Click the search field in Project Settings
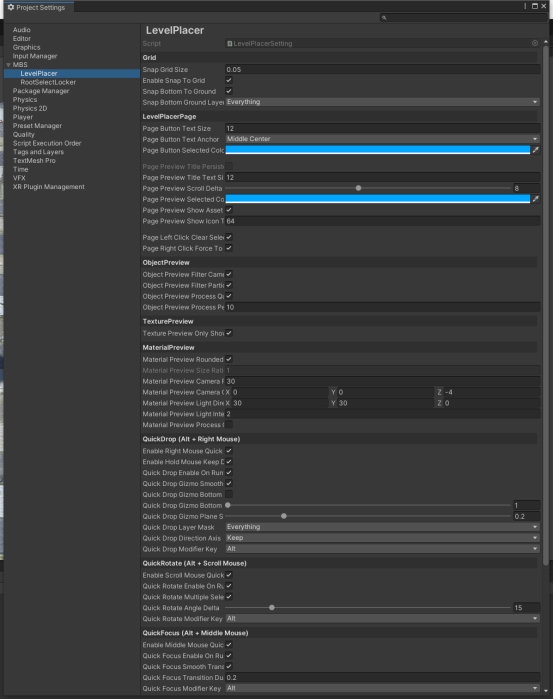The height and width of the screenshot is (700, 554). coord(462,17)
